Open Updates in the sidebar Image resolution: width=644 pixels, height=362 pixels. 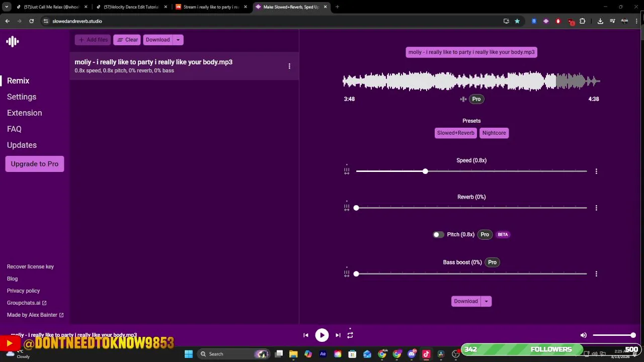point(22,145)
